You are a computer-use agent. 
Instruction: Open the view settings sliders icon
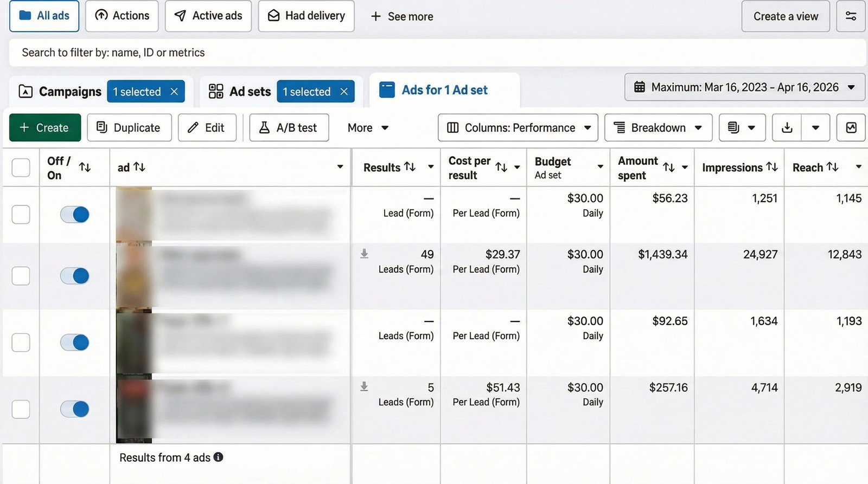click(851, 16)
